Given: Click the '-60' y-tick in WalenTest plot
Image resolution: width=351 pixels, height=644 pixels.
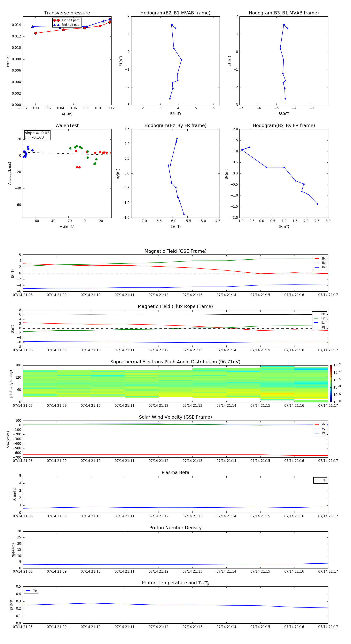Looking at the screenshot, I should [x=18, y=205].
